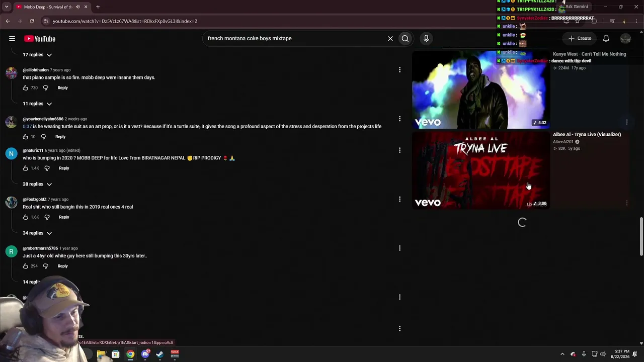The width and height of the screenshot is (644, 362).
Task: Open YouTube notifications bell
Action: [606, 39]
